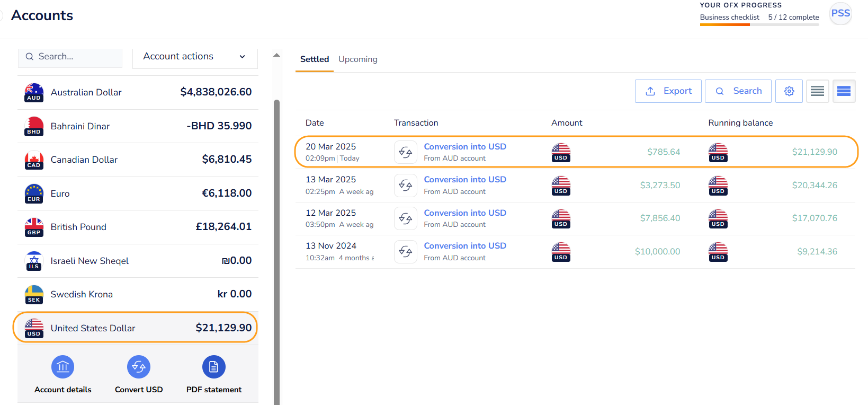This screenshot has width=868, height=405.
Task: Click the British Pound flag icon
Action: point(34,227)
